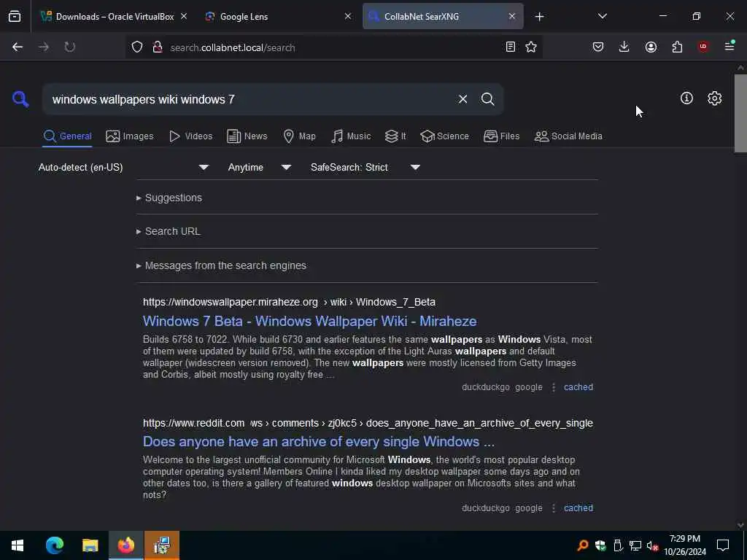This screenshot has width=747, height=560.
Task: Click the Firefox taskbar icon
Action: point(125,545)
